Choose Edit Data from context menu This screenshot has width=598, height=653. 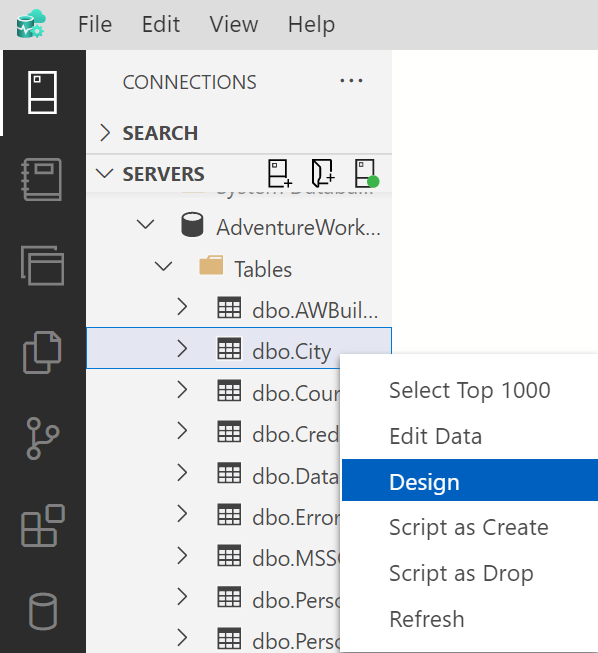coord(470,436)
